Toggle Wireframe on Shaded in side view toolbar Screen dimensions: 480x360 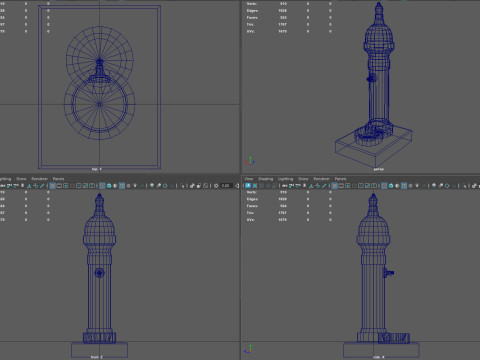click(404, 186)
